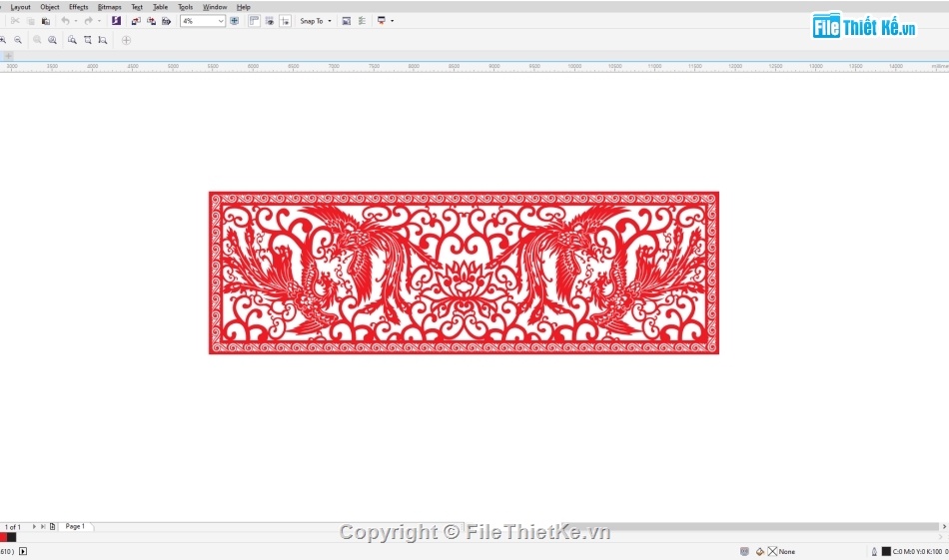Click the Import icon
949x560 pixels.
(x=136, y=21)
